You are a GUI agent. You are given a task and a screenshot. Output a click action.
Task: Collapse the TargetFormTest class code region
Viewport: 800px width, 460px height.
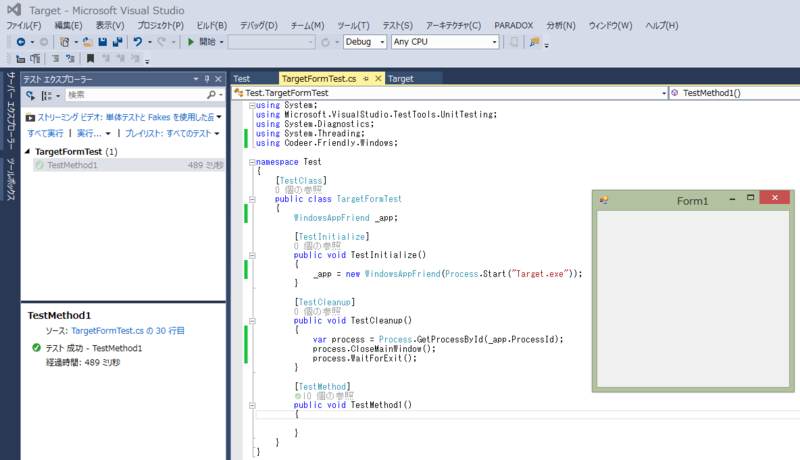tap(252, 199)
